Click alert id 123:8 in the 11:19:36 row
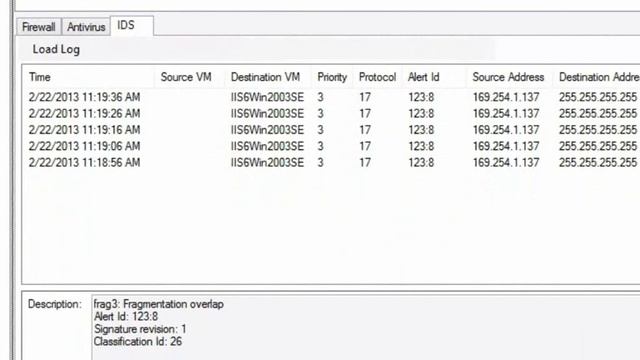This screenshot has height=360, width=640. coord(421,97)
